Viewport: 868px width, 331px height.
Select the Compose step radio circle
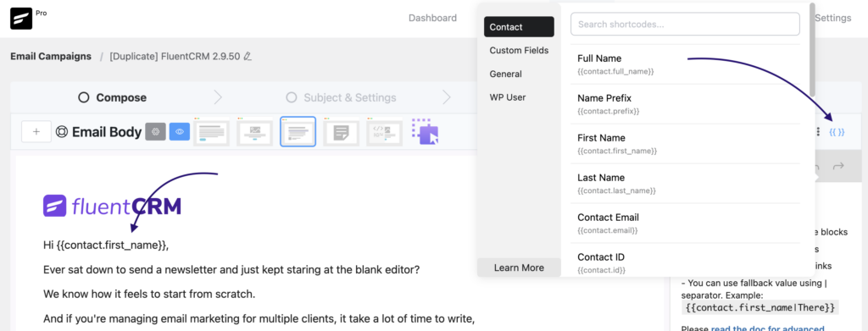84,98
